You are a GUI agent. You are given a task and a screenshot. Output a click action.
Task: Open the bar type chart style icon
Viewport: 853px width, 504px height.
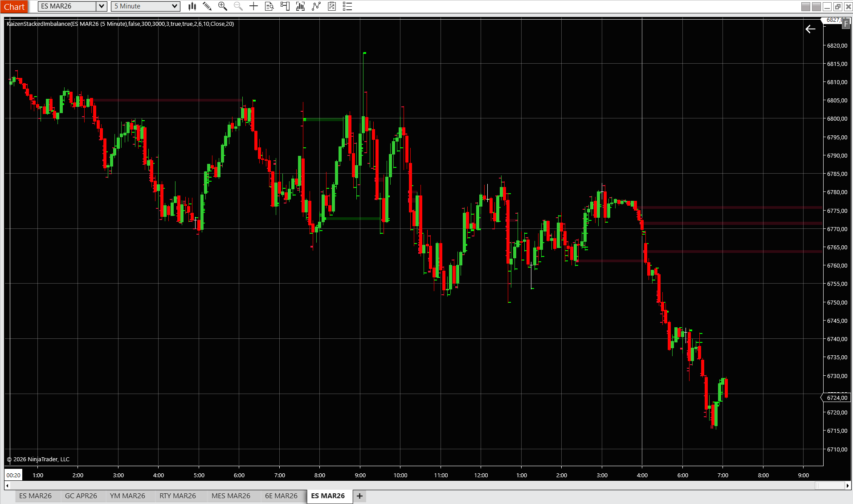[192, 6]
